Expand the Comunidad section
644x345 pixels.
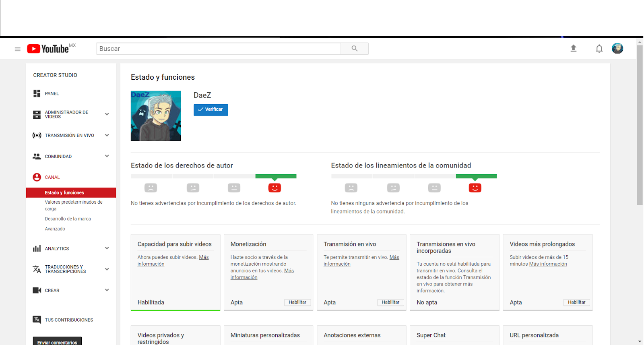(107, 156)
